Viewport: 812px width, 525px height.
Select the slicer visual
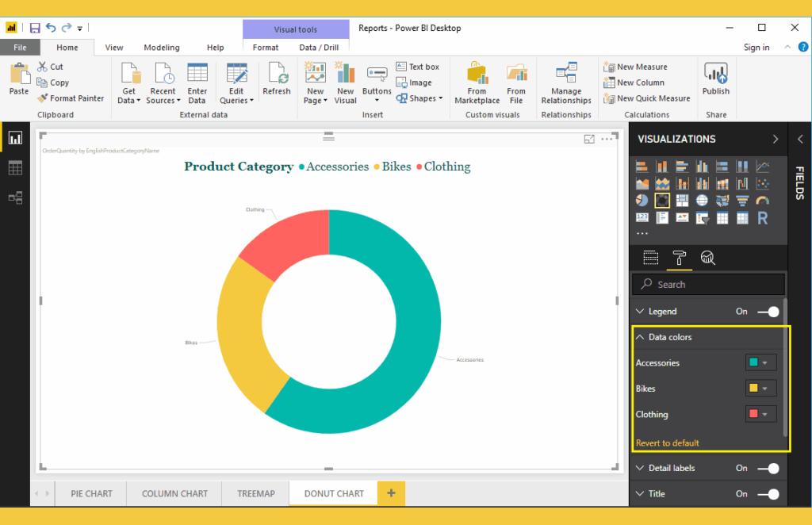pos(703,218)
